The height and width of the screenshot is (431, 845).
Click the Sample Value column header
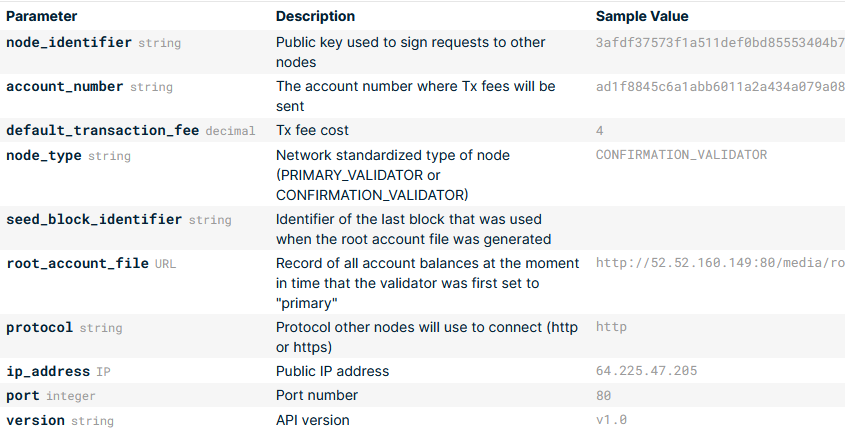point(642,17)
